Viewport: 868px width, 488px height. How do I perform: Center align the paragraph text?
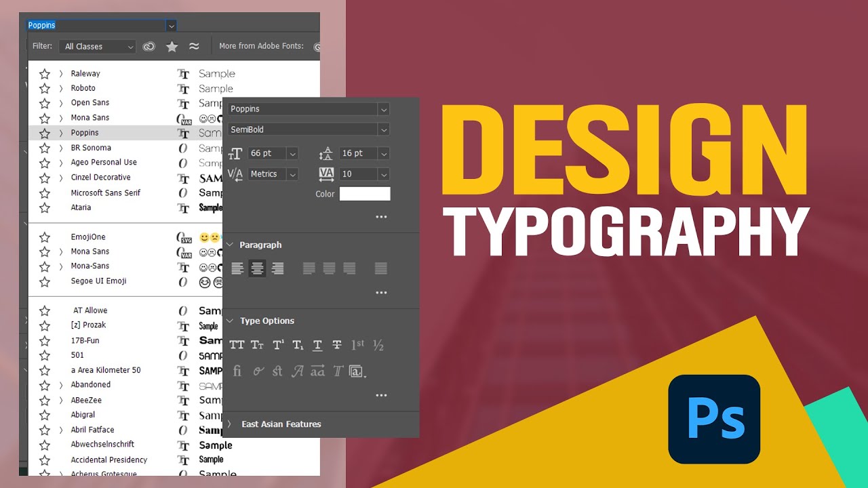pos(257,268)
